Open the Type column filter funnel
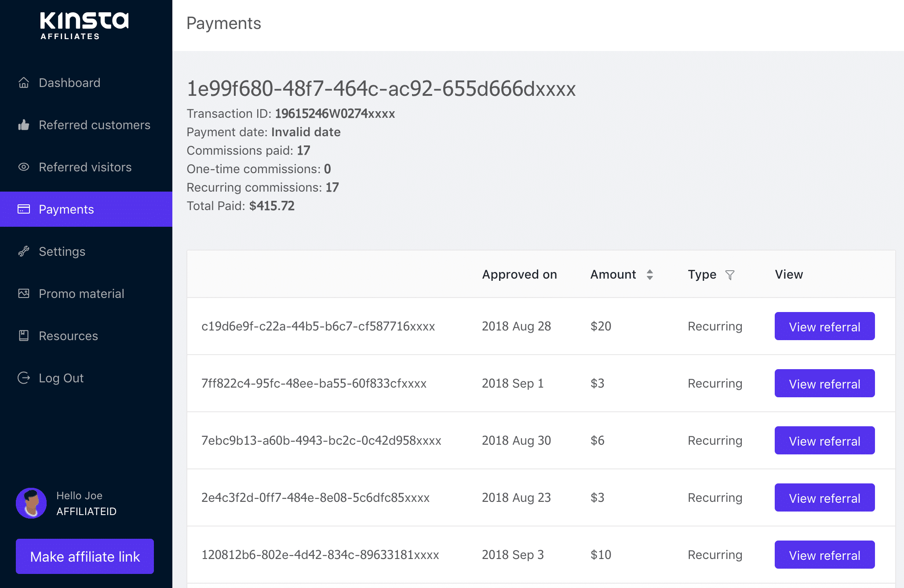The image size is (904, 588). (730, 275)
